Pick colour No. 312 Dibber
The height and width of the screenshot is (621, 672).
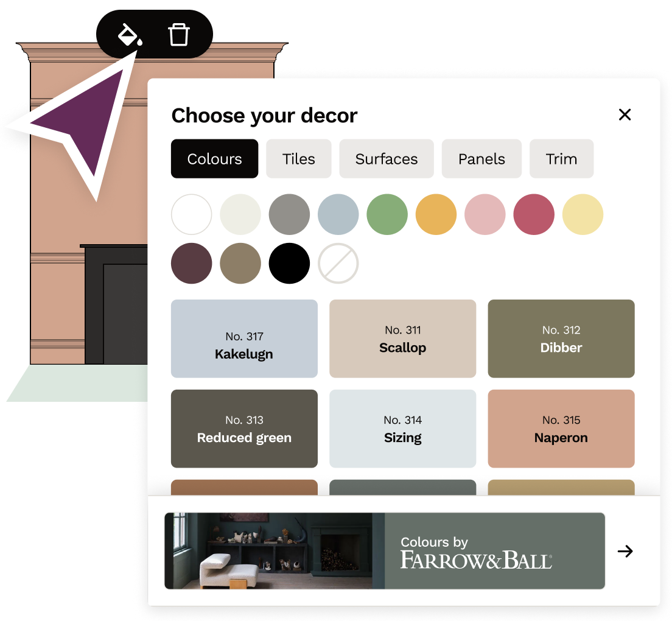(x=561, y=339)
